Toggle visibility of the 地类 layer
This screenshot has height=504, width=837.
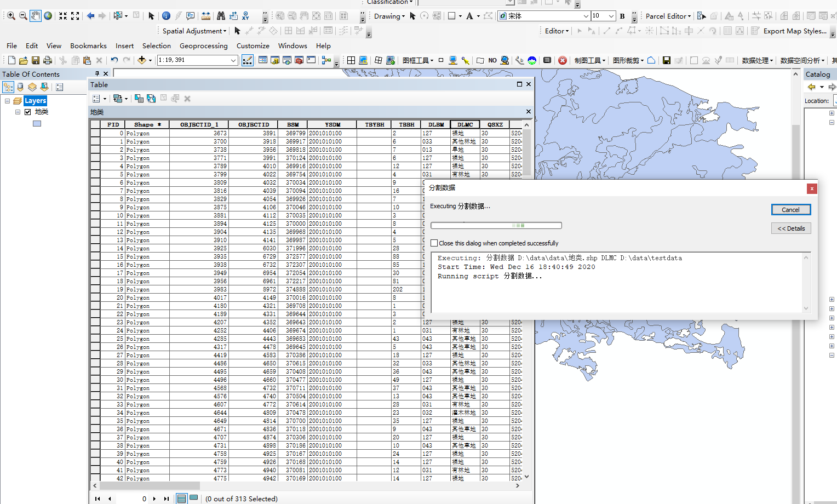point(28,112)
